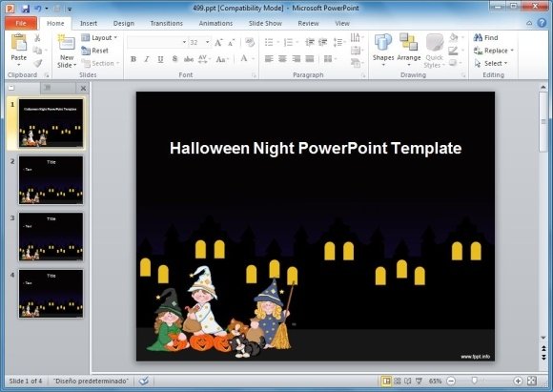
Task: Add a New Slide
Action: (x=67, y=52)
